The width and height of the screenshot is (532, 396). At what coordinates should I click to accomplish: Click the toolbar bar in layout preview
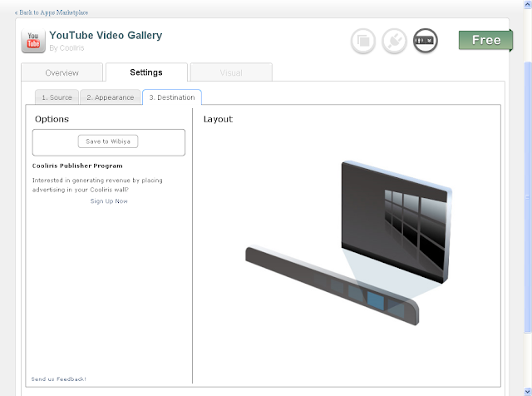pyautogui.click(x=332, y=285)
